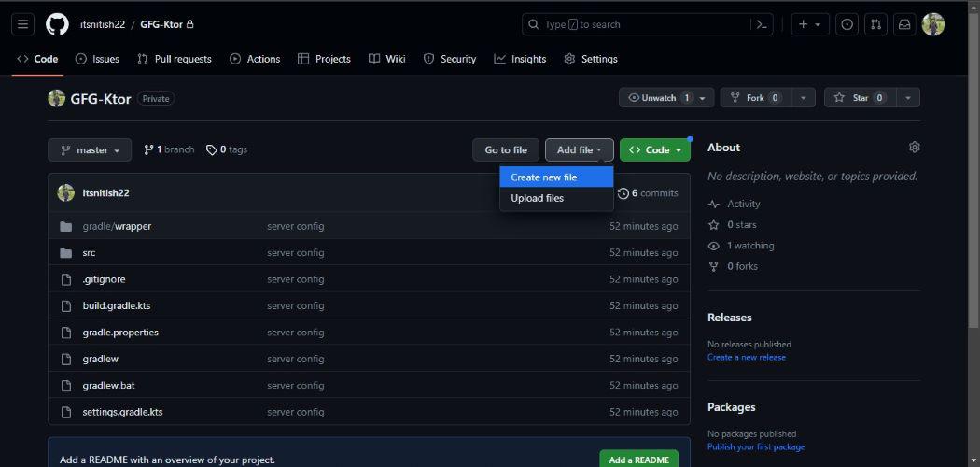Click server config message on src row
Screen dimensions: 980x467
pyautogui.click(x=296, y=252)
